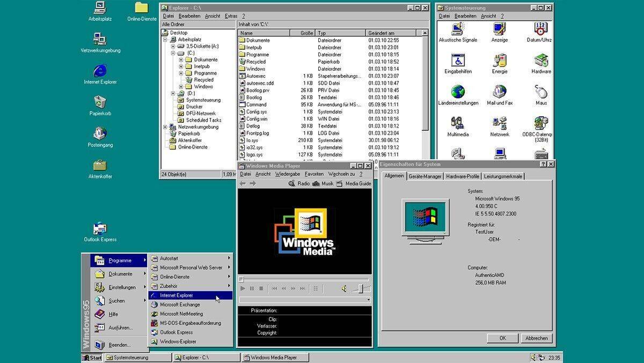
Task: Switch to the Leistungsmerkmale tab
Action: coord(503,176)
